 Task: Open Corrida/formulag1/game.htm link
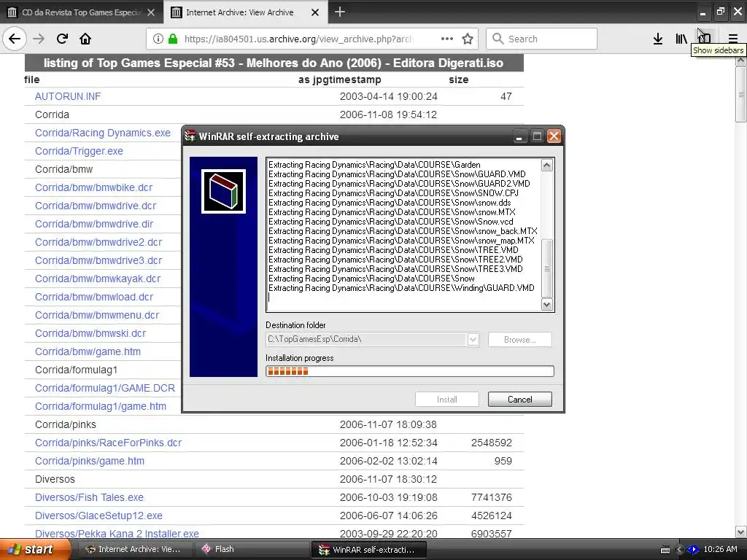click(101, 406)
